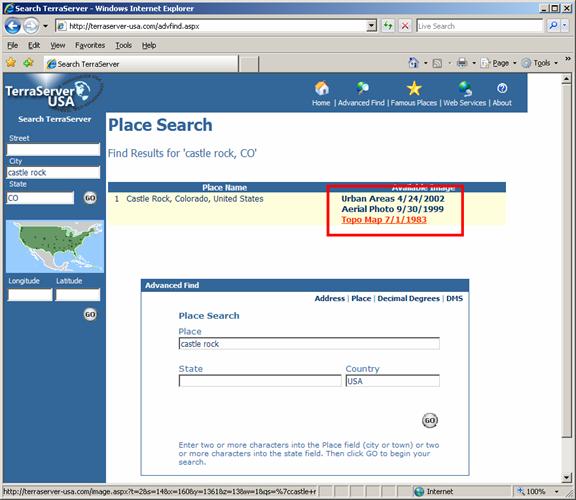Click the empty State field in Advanced Find
576x500 pixels.
(x=260, y=381)
